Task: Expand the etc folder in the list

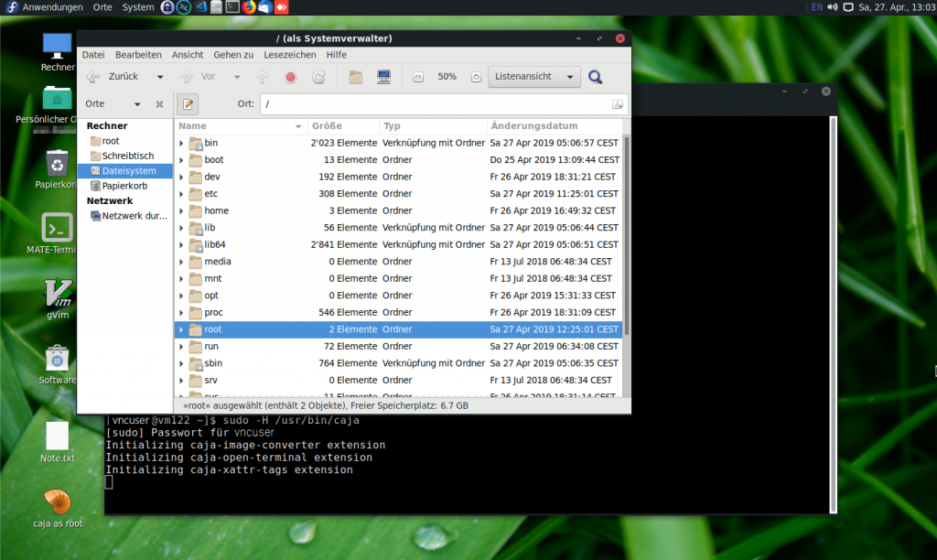Action: point(181,193)
